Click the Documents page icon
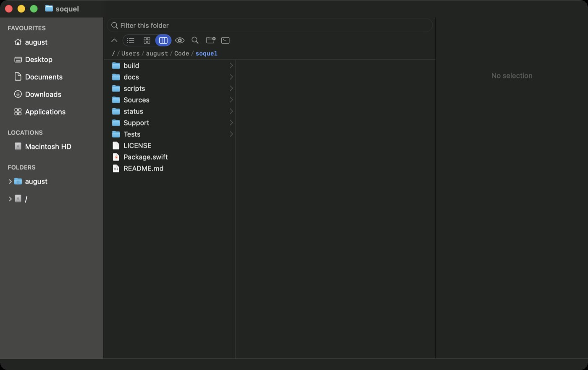This screenshot has width=588, height=370. coord(18,76)
